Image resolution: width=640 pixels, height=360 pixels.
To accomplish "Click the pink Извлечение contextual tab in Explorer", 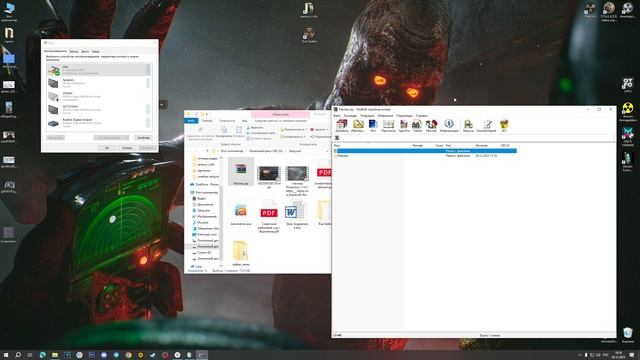I will 280,115.
